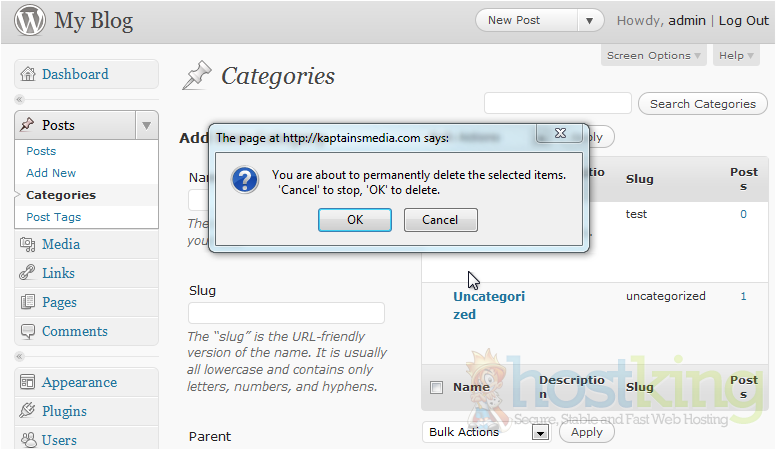
Task: Click the Links chain icon
Action: coord(27,274)
